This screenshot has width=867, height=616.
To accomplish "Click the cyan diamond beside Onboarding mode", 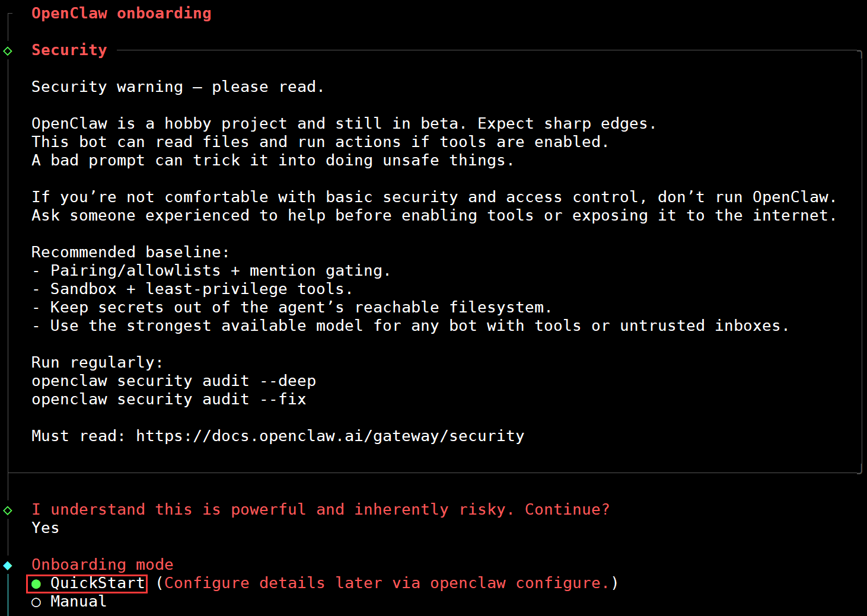I will pos(8,566).
